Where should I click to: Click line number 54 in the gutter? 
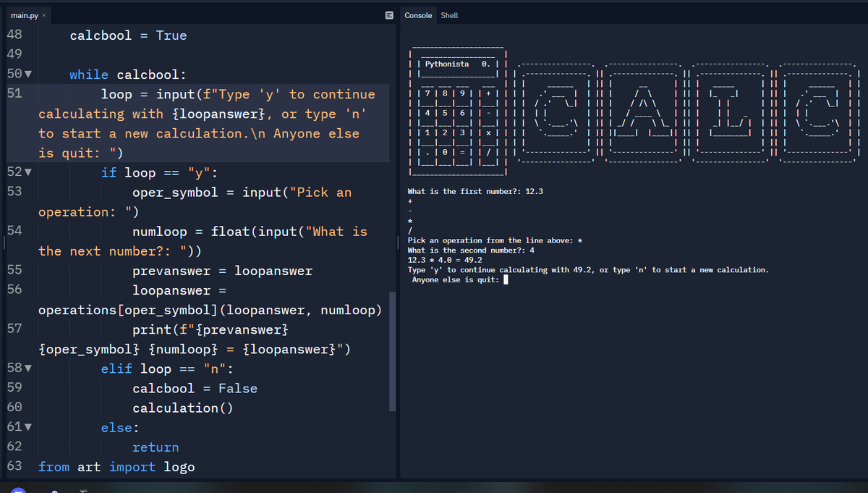click(14, 231)
